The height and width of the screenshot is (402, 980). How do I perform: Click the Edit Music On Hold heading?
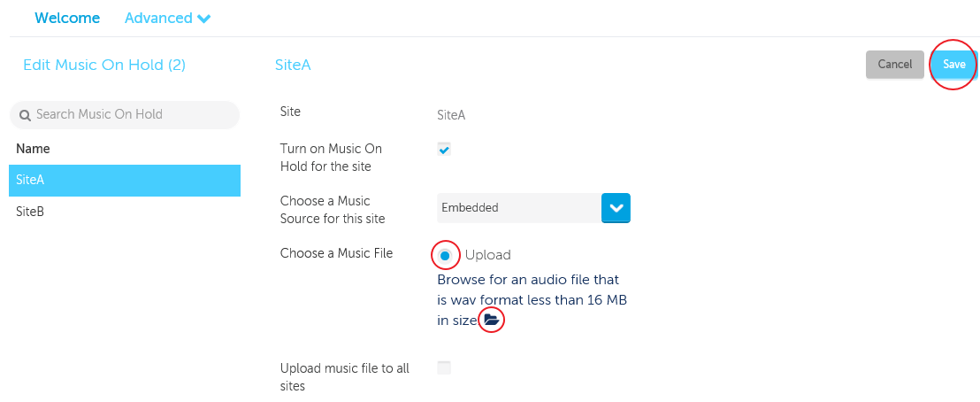point(104,65)
